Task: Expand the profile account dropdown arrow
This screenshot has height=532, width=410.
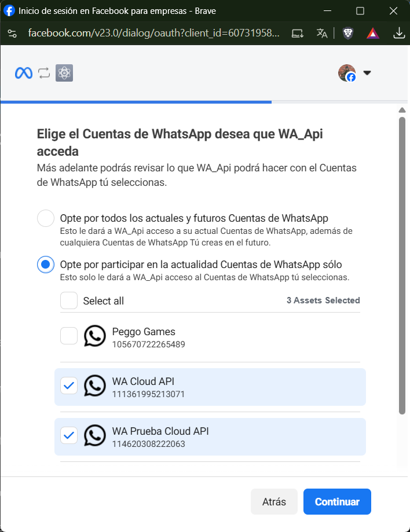Action: [x=367, y=73]
